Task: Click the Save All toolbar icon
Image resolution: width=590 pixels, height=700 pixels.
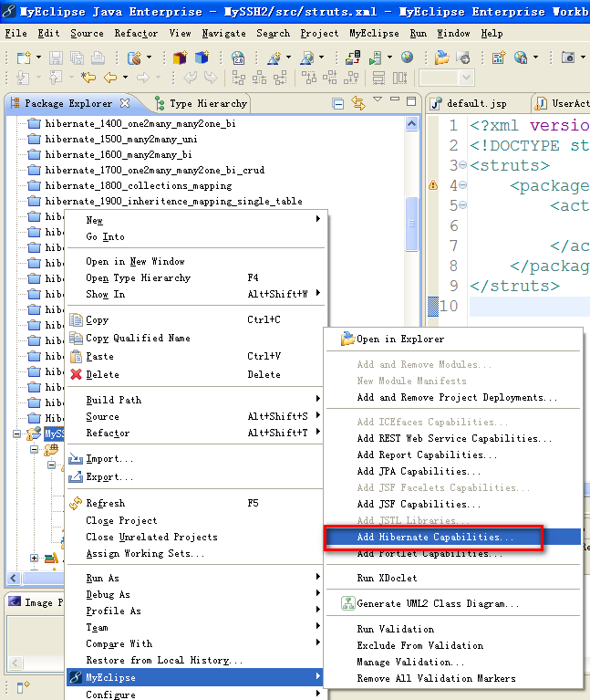Action: 77,57
